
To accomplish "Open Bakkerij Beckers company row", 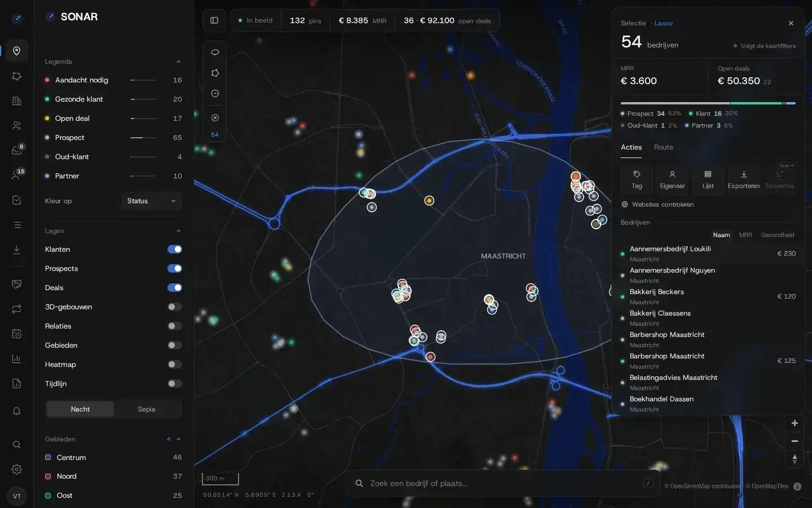I will tap(708, 296).
